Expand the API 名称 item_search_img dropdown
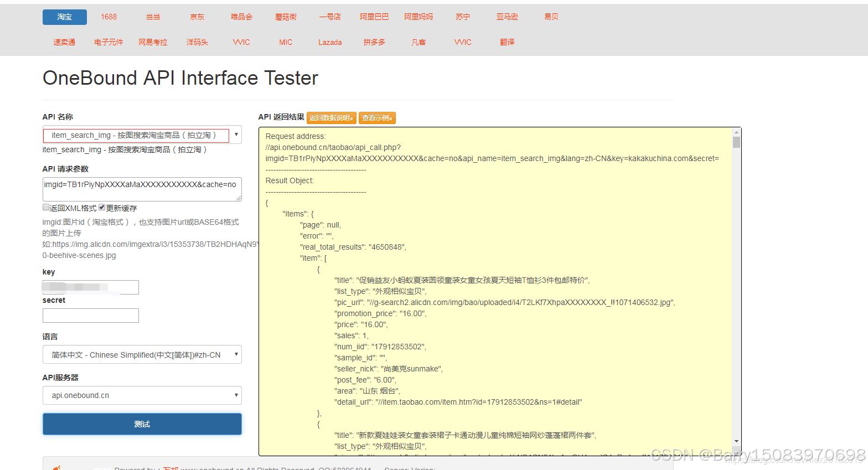The width and height of the screenshot is (868, 470). [x=142, y=135]
